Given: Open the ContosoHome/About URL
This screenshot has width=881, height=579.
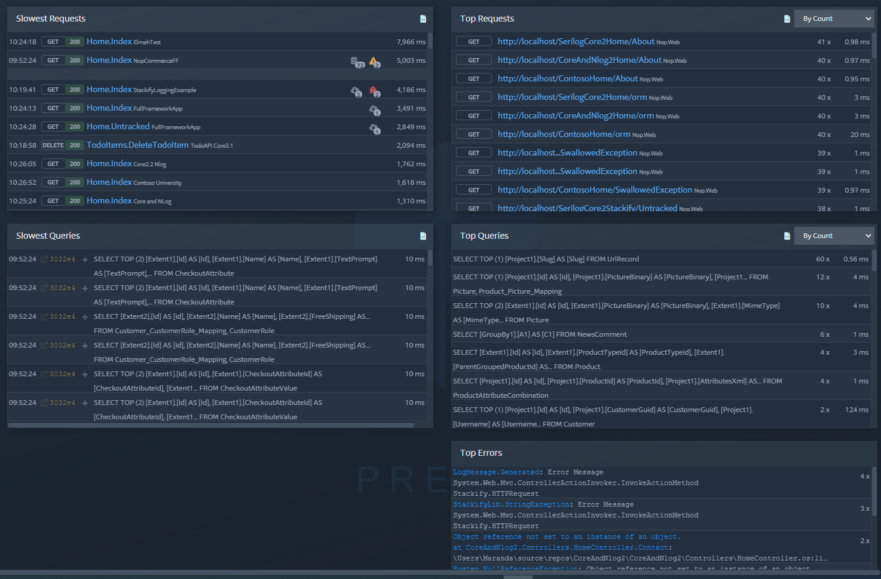Looking at the screenshot, I should [567, 79].
